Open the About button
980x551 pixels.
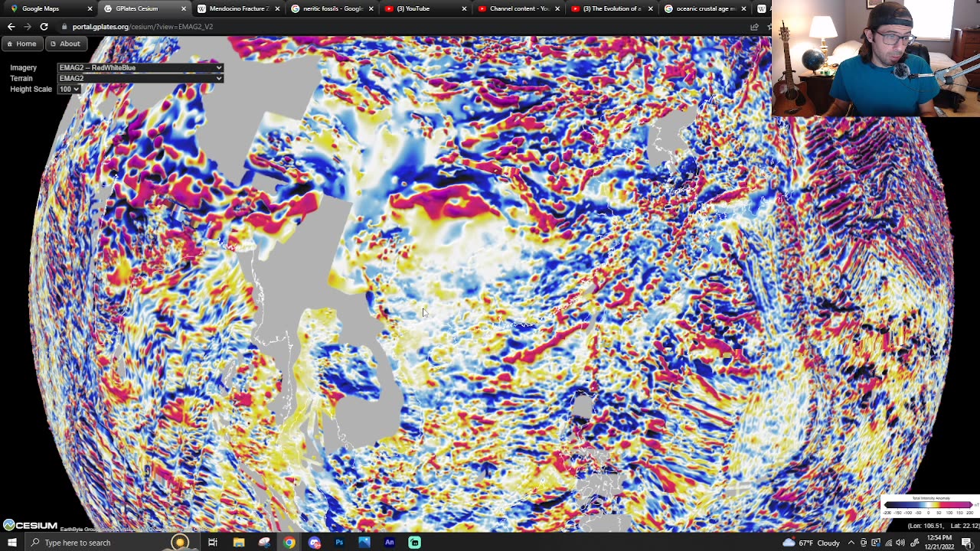tap(65, 44)
